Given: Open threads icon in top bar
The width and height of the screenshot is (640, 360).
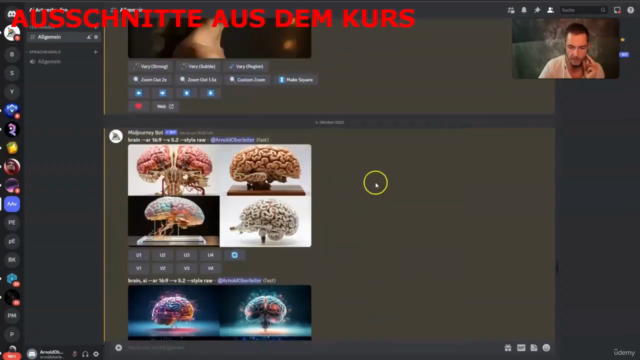Looking at the screenshot, I should click(x=511, y=10).
